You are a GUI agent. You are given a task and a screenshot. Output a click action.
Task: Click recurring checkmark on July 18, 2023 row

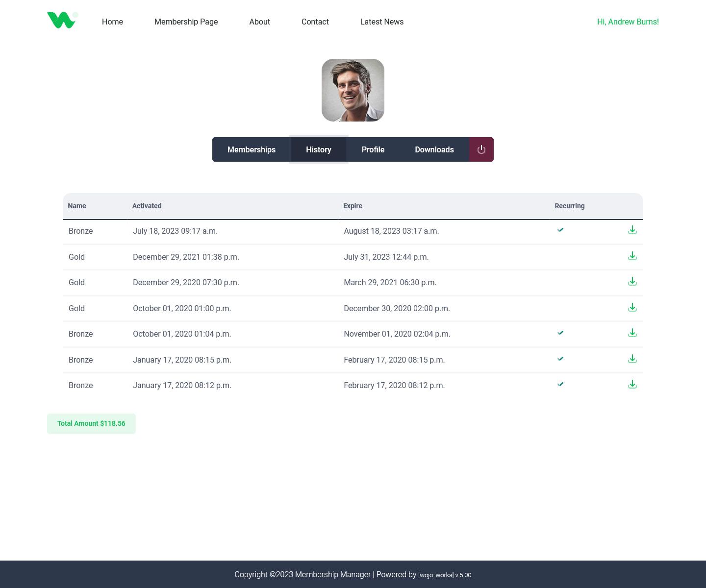click(560, 230)
